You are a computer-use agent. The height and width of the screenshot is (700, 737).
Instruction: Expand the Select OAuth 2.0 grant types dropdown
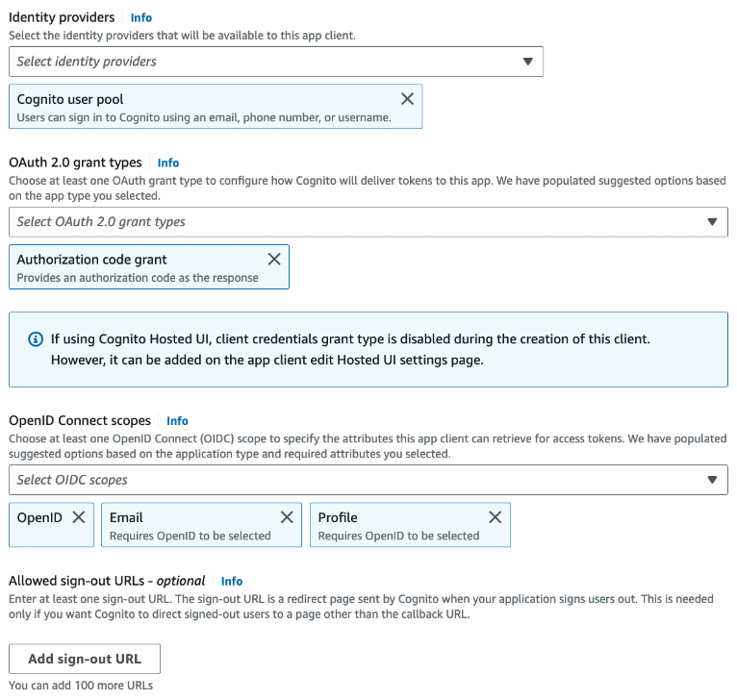tap(368, 222)
